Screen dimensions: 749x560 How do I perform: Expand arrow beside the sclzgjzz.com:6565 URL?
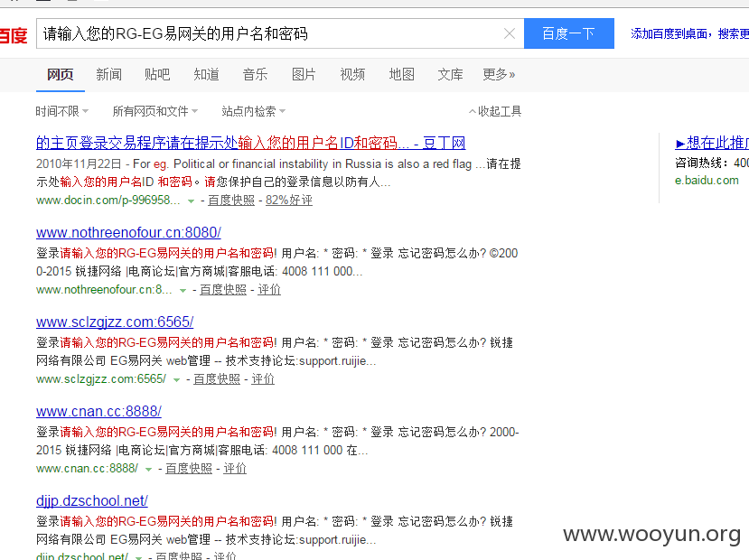coord(176,380)
